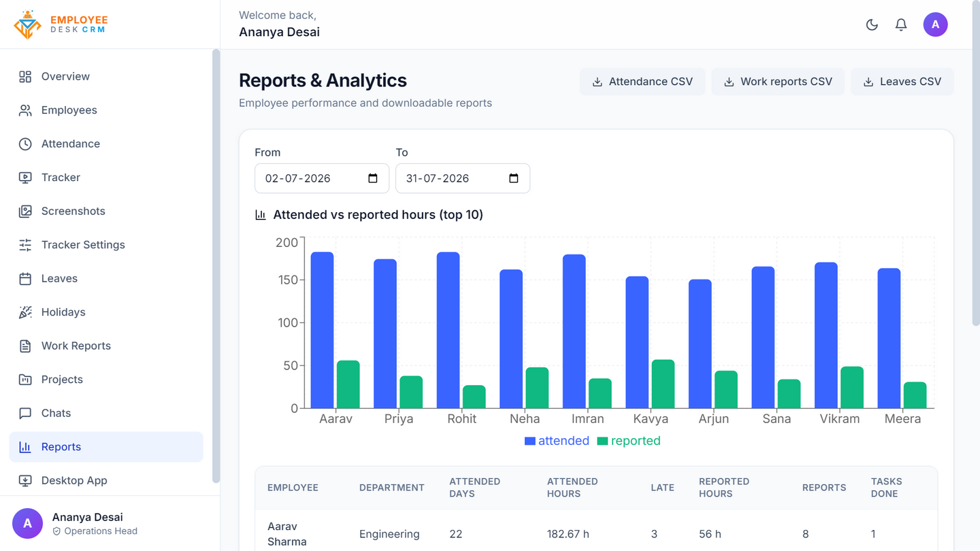980x551 pixels.
Task: Click the Attended Hours column header
Action: pyautogui.click(x=572, y=488)
